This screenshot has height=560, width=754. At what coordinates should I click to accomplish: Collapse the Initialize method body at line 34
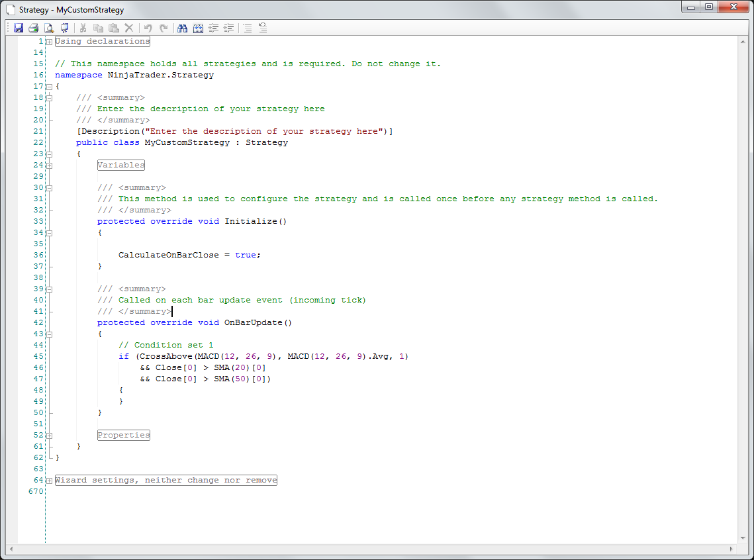49,233
